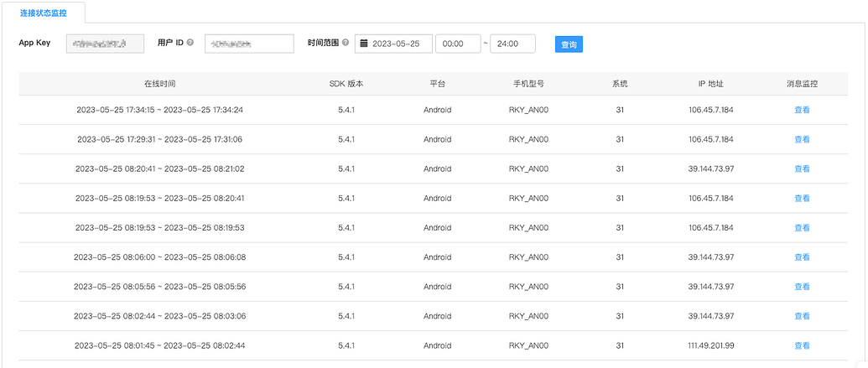Click the SDK 版本 column header

coord(346,84)
